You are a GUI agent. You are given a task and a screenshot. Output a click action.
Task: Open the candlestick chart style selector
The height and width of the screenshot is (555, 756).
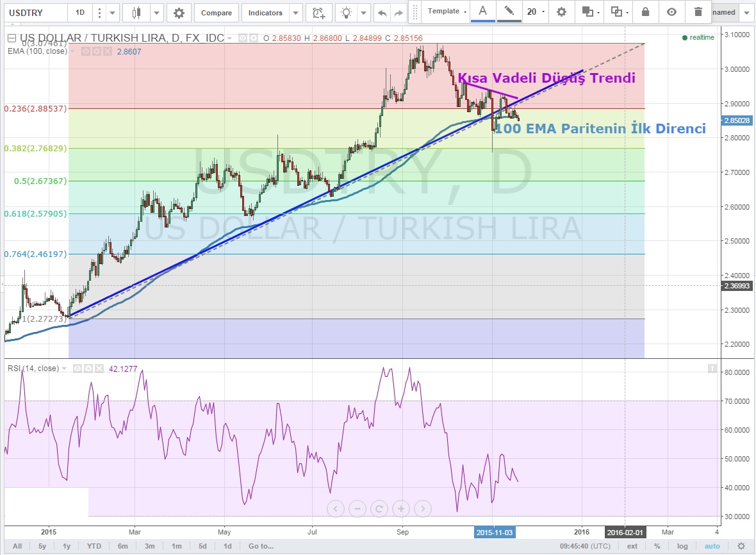[x=136, y=12]
